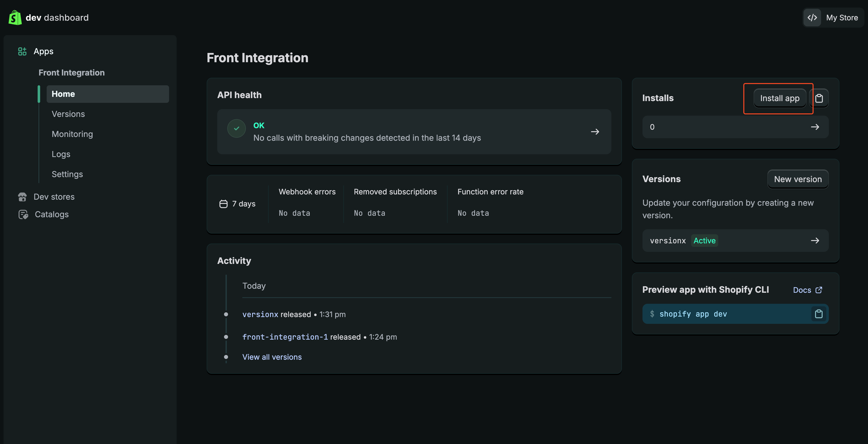Open Logs page from sidebar

[x=61, y=154]
